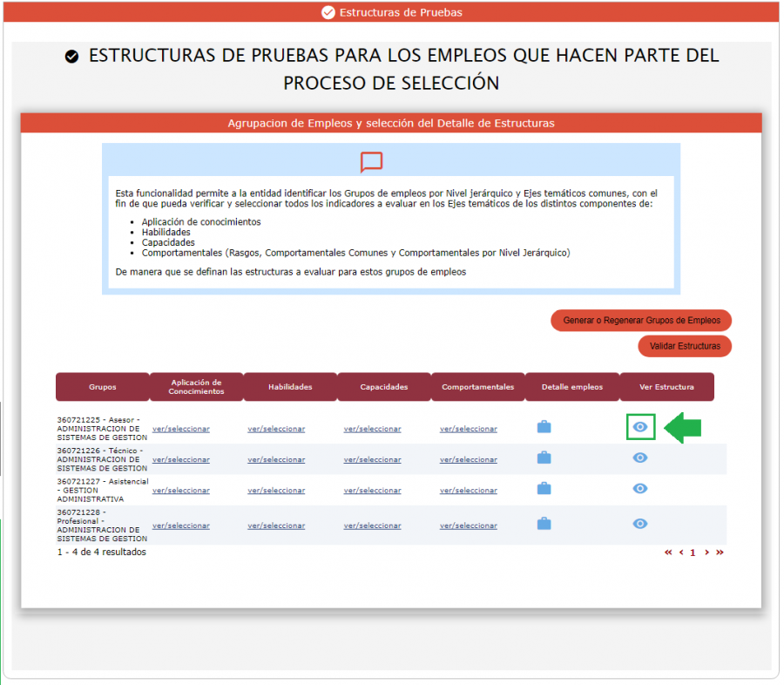Image resolution: width=784 pixels, height=685 pixels.
Task: Open Comportamentales ver/seleccionar link for Profesional
Action: pos(468,526)
